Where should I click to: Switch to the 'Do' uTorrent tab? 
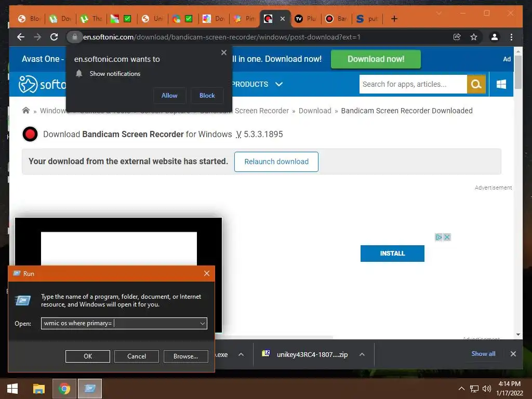tap(60, 19)
